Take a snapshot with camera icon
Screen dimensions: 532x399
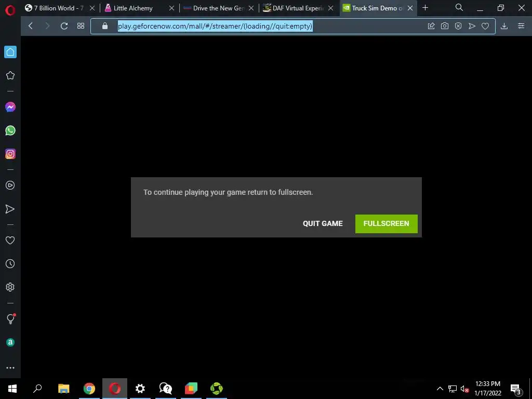point(445,26)
